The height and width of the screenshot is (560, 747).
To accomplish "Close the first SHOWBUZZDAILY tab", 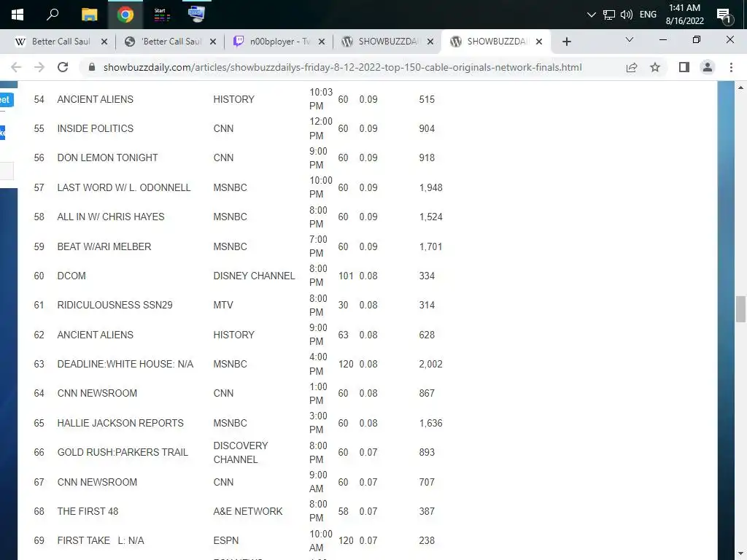I will click(x=430, y=42).
